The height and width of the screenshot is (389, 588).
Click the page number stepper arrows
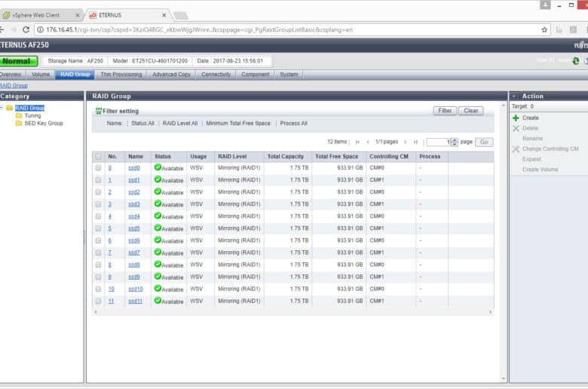[455, 142]
